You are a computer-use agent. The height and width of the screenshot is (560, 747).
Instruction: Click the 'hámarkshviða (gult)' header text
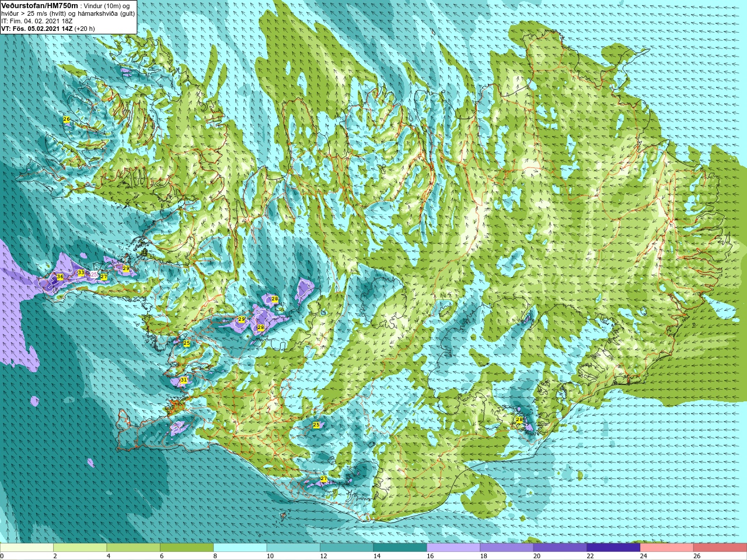[106, 13]
